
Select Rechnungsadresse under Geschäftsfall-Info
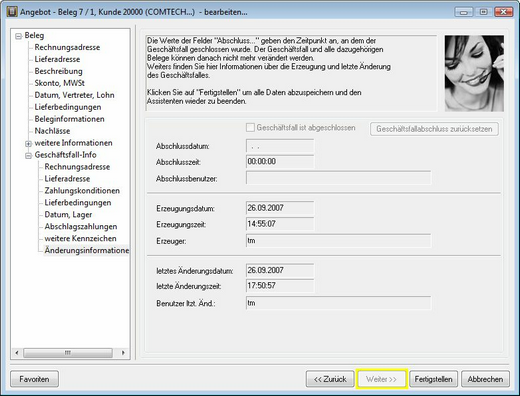tap(77, 167)
